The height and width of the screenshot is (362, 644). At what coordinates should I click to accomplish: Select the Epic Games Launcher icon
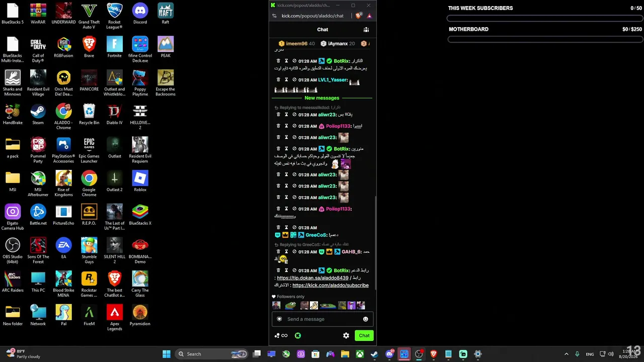coord(89,150)
